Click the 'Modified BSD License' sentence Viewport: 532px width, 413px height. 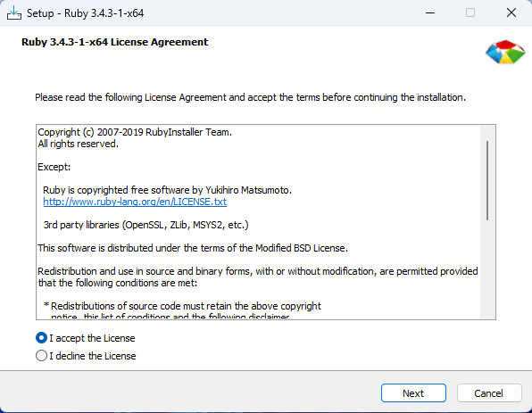coord(193,248)
